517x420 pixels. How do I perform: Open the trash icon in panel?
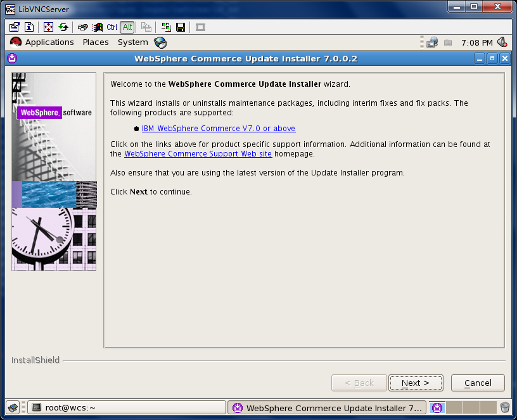click(505, 407)
